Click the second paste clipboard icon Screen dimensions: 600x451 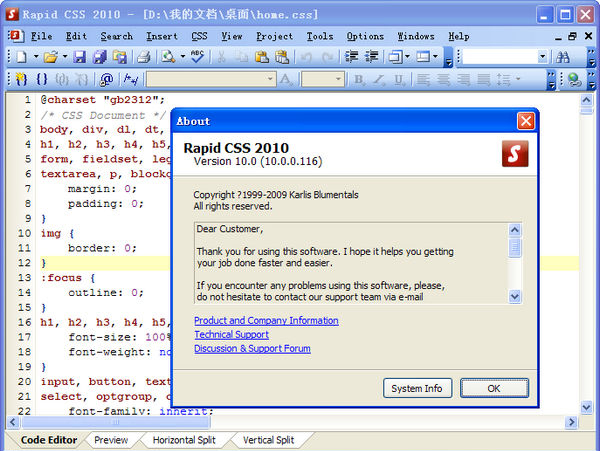(282, 57)
